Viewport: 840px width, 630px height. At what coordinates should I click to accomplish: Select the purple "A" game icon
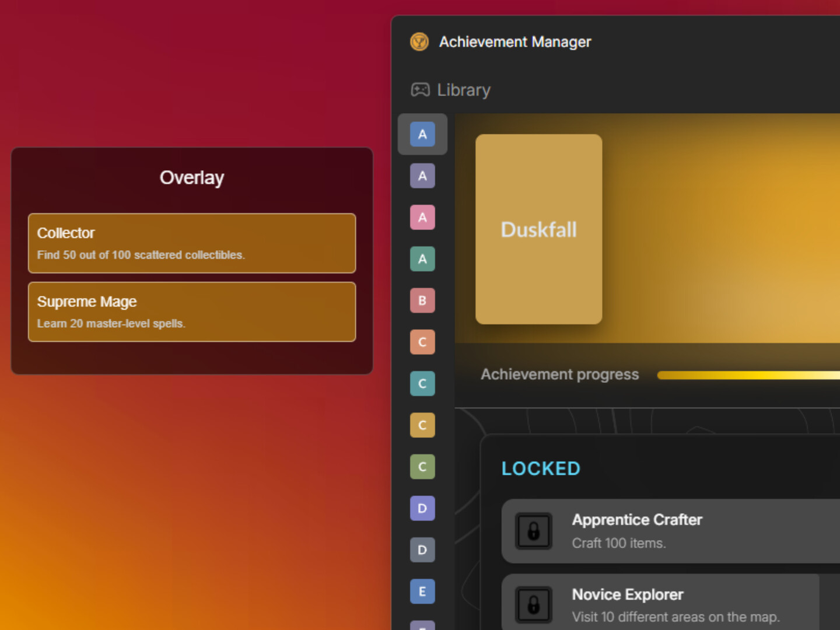pos(422,176)
